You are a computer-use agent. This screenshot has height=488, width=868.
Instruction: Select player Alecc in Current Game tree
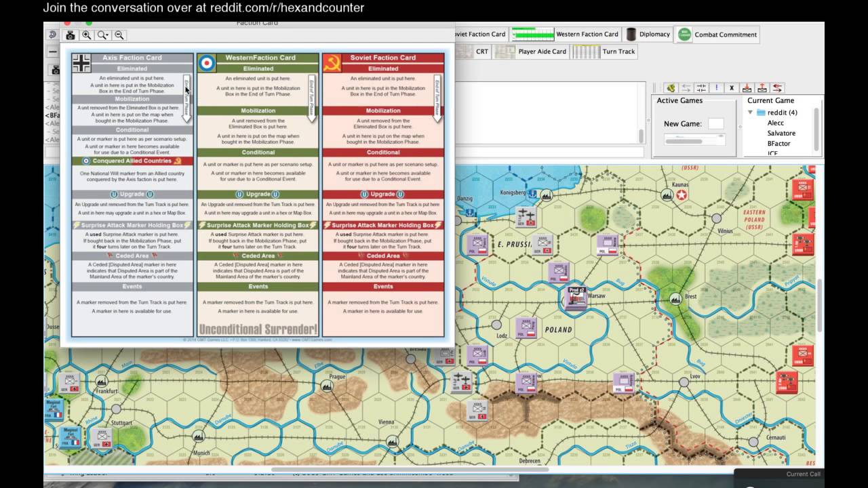(x=775, y=123)
